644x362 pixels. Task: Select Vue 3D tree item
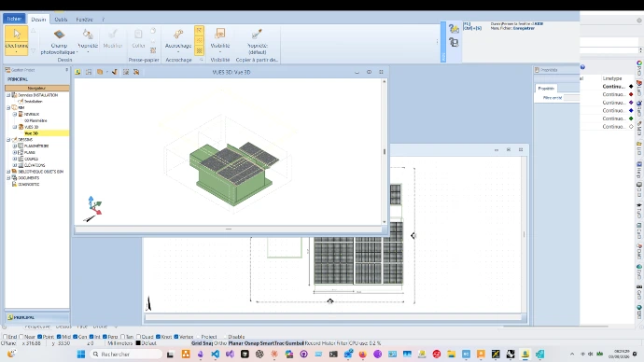pos(31,133)
